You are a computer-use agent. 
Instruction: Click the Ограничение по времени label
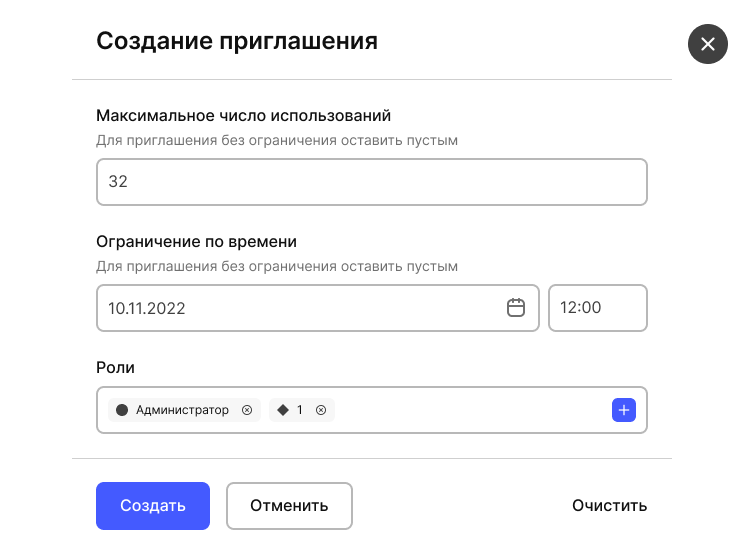pyautogui.click(x=196, y=241)
